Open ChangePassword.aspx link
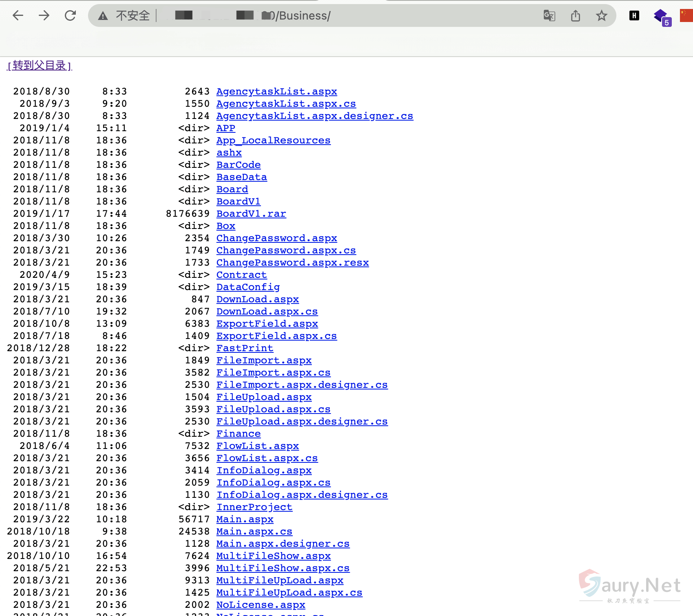693x616 pixels. coord(276,238)
